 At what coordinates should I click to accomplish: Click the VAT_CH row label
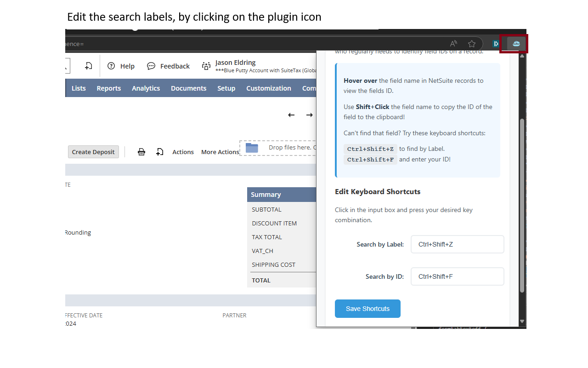[x=262, y=251]
